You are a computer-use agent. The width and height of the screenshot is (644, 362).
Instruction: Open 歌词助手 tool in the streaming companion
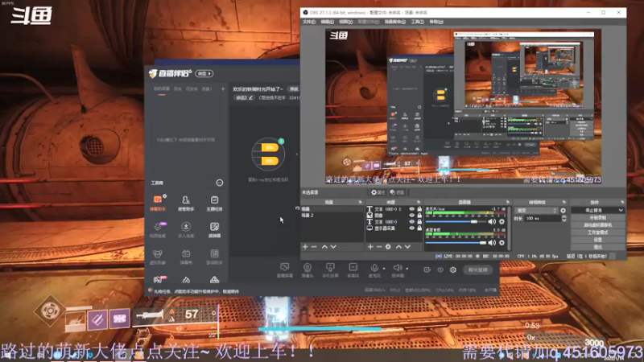click(214, 257)
